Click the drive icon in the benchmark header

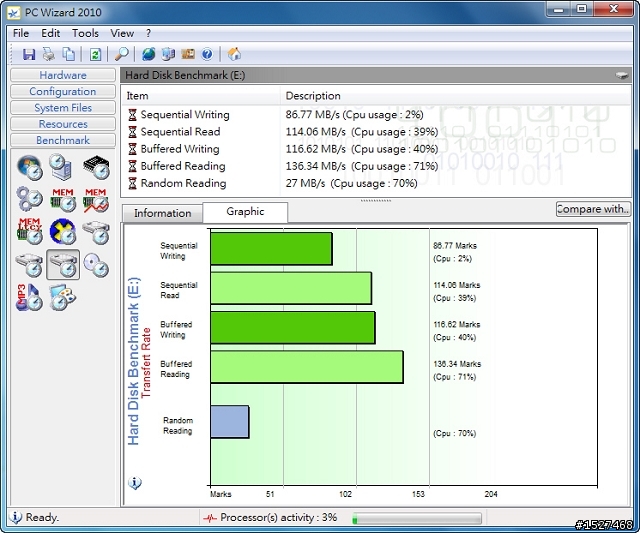622,75
